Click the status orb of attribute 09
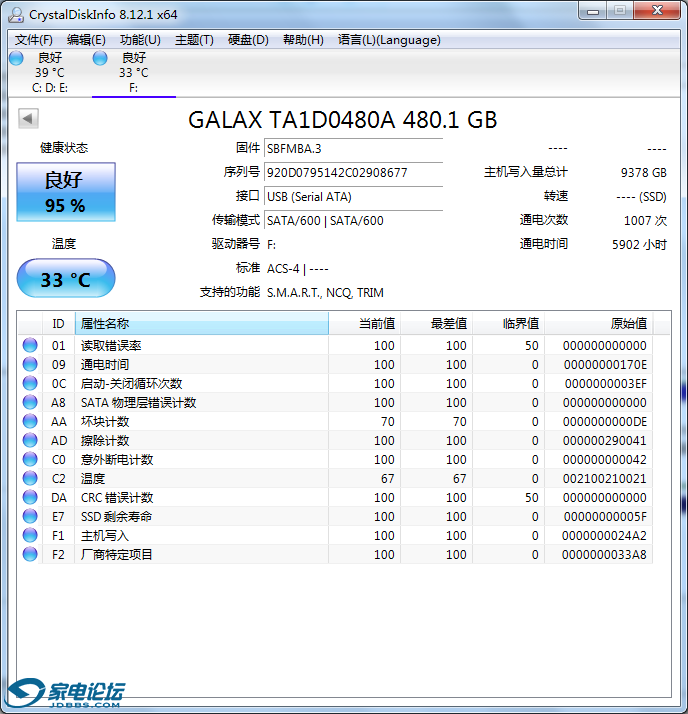The image size is (688, 714). pos(30,364)
